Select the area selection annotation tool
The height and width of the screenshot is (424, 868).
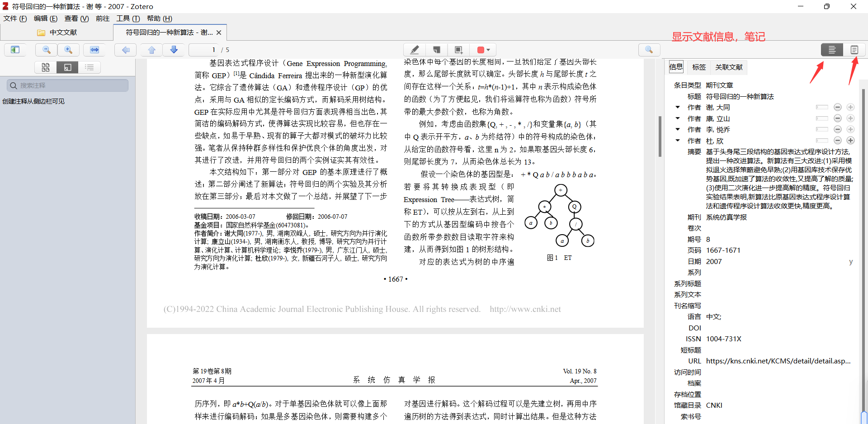(x=458, y=50)
